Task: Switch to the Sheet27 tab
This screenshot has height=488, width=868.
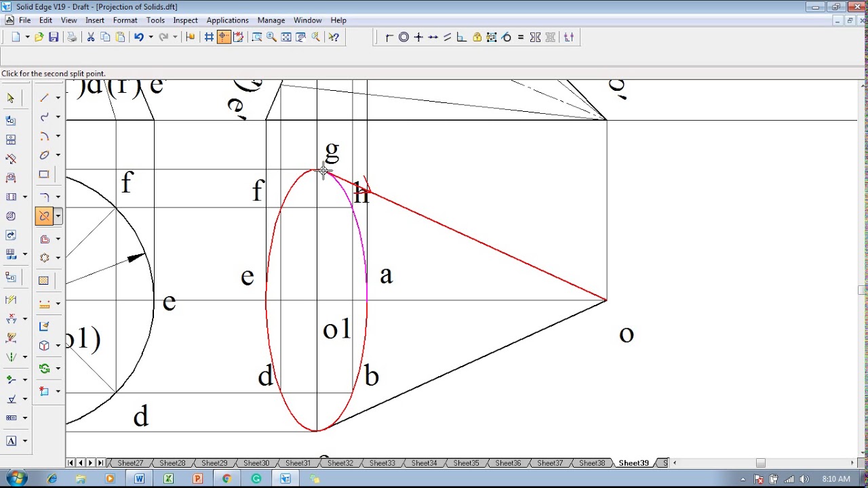Action: (x=130, y=463)
